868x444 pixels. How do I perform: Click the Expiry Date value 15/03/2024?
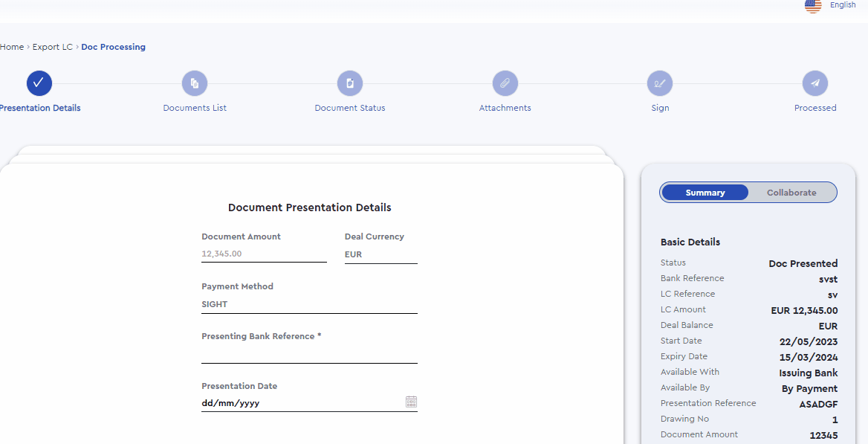[x=809, y=357]
